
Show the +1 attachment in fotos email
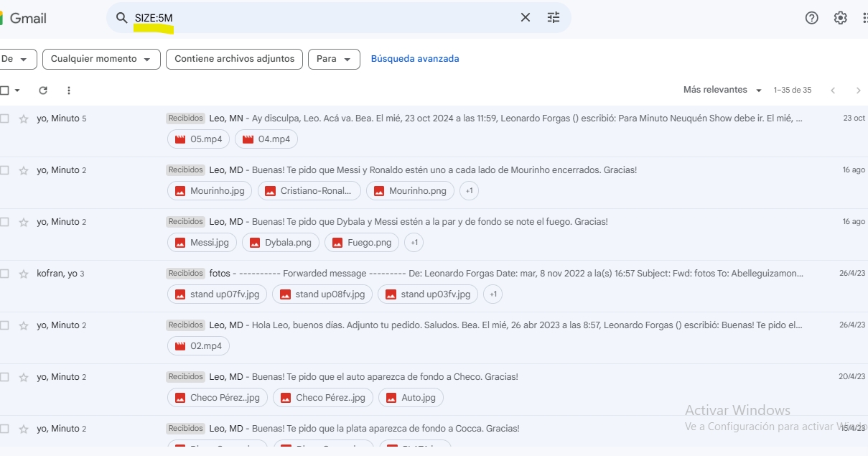(493, 294)
